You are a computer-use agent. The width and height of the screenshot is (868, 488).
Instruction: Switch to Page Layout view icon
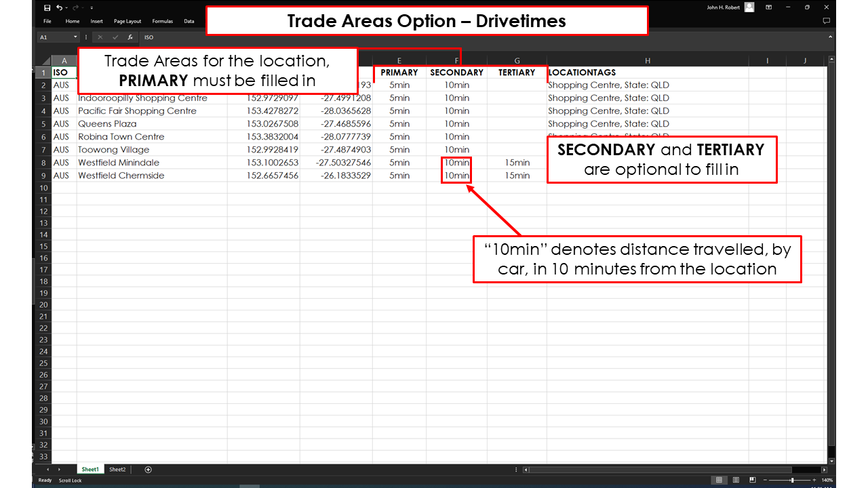(x=736, y=480)
